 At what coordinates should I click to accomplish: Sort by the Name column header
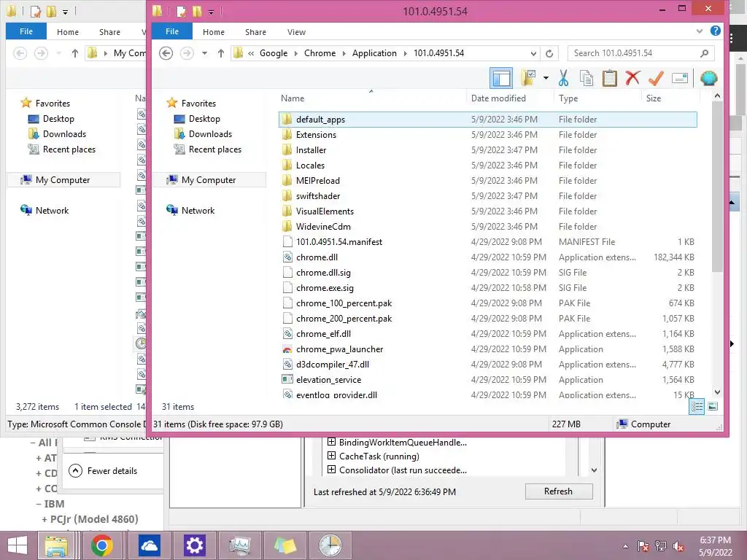293,98
